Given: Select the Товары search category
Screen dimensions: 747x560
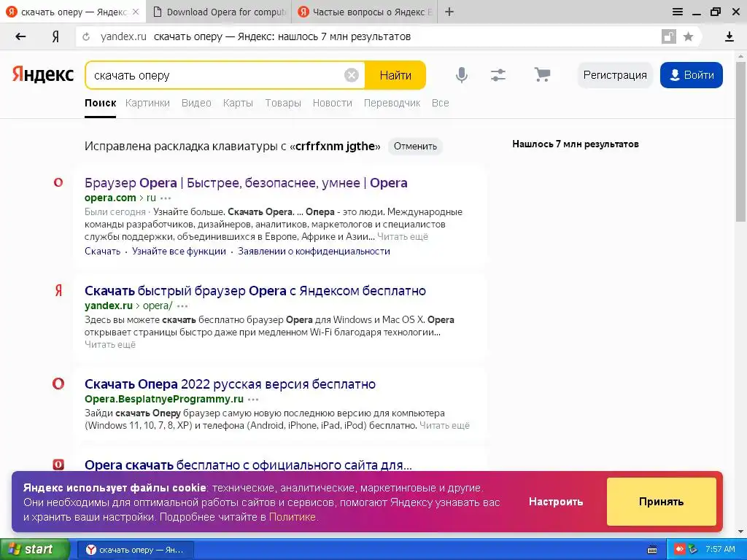Looking at the screenshot, I should point(283,103).
